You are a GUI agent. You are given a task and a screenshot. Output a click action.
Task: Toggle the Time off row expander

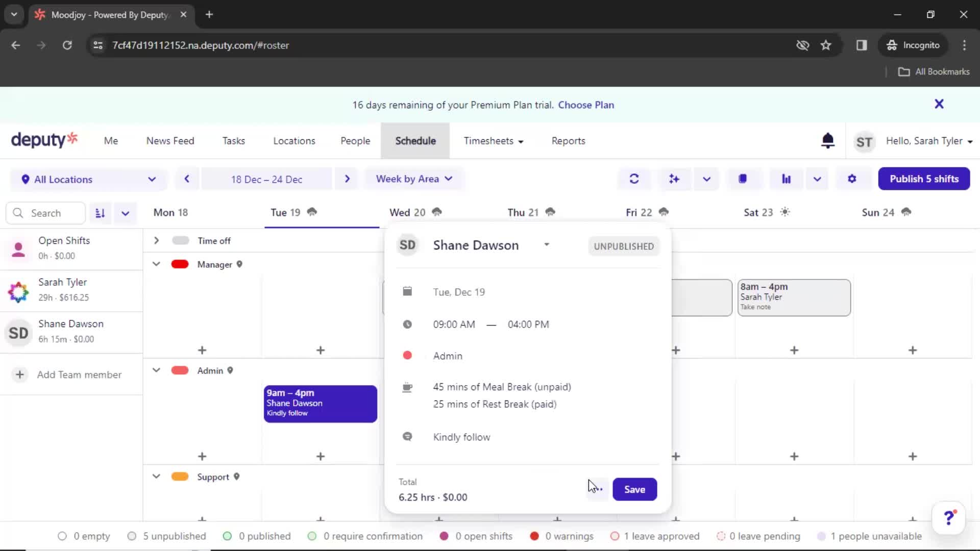point(156,240)
